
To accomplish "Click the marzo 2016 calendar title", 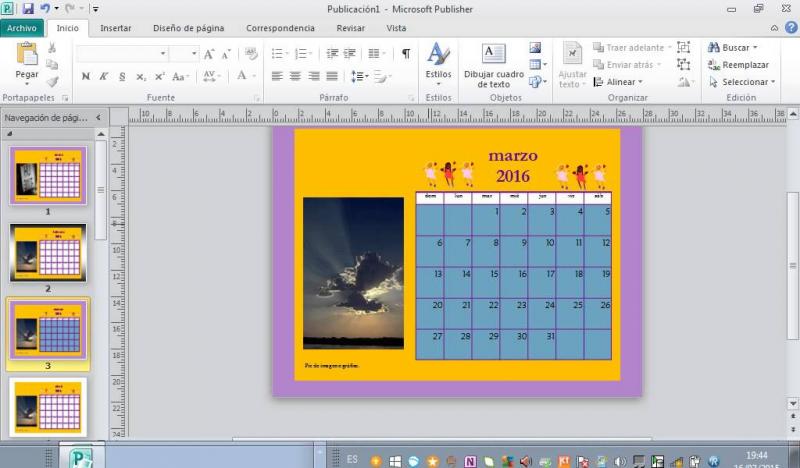I will click(x=513, y=166).
